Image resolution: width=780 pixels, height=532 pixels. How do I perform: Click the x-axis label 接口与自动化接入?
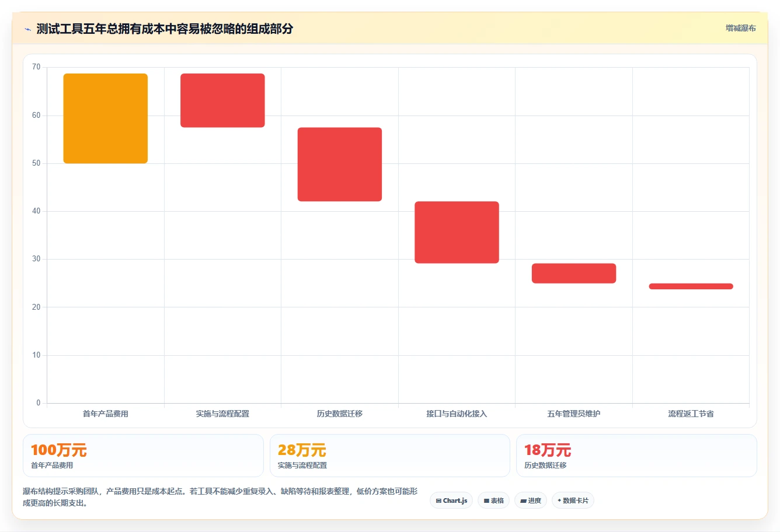pos(457,414)
